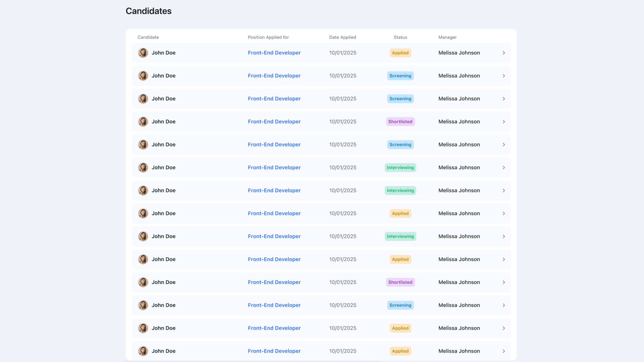Click John Doe's avatar in the first row

[x=143, y=53]
